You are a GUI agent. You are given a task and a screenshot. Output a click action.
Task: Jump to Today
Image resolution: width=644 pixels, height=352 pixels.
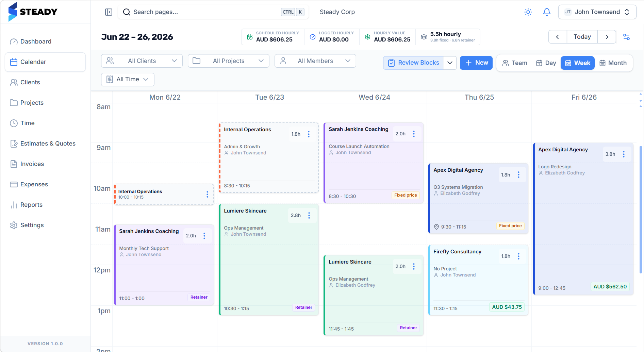coord(582,37)
